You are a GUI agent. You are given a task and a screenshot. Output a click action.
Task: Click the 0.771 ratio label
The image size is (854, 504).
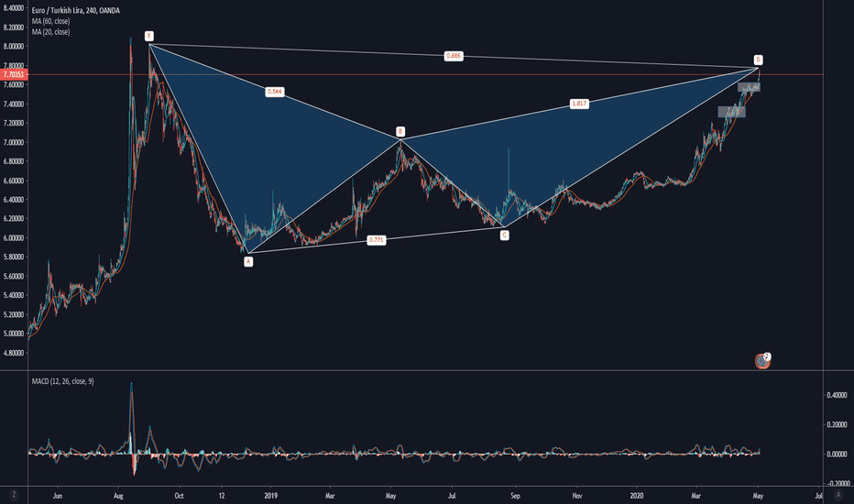coord(377,240)
